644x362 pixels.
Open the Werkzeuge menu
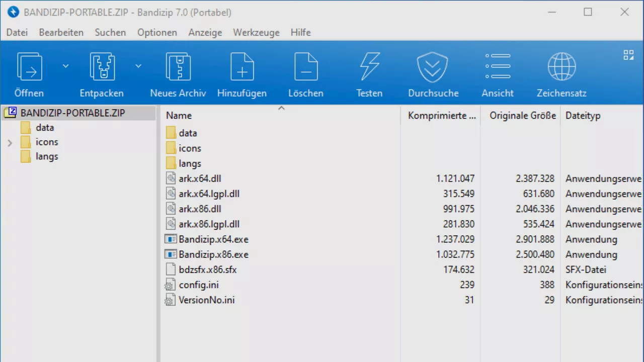pyautogui.click(x=256, y=32)
